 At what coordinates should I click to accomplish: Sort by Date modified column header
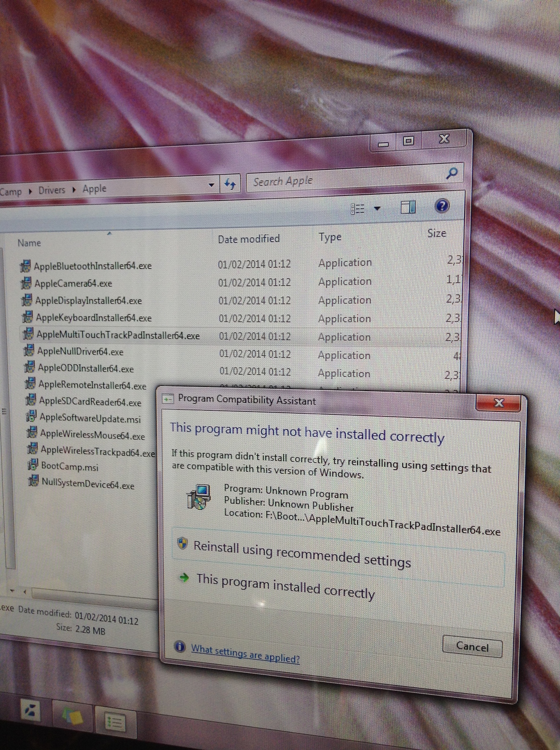[x=248, y=239]
